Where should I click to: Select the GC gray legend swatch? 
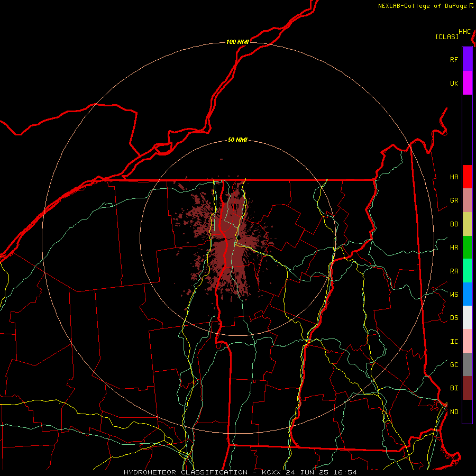pos(467,364)
